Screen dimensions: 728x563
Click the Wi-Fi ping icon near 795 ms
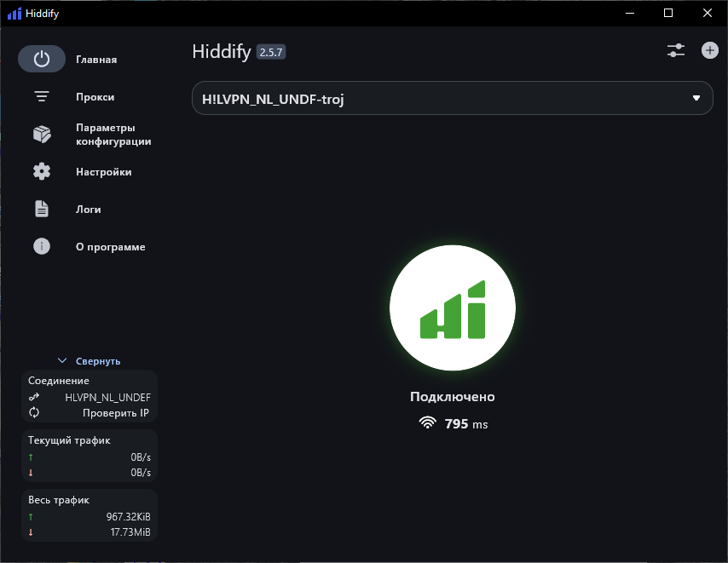click(428, 422)
